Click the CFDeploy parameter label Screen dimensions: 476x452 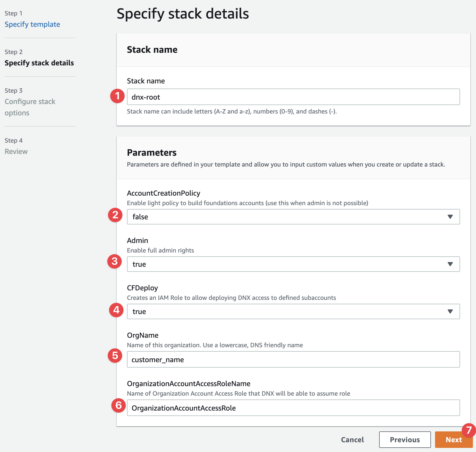[142, 288]
